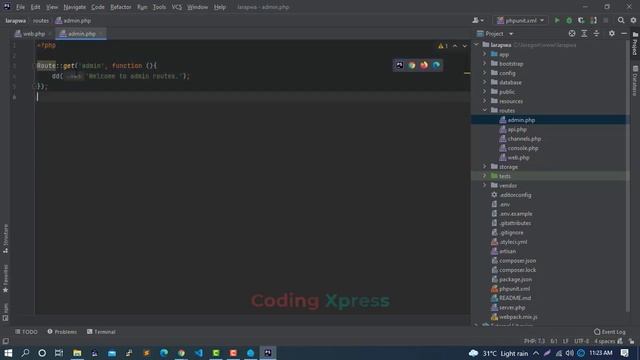This screenshot has height=360, width=640.
Task: Expand the bootstrap folder
Action: click(485, 64)
